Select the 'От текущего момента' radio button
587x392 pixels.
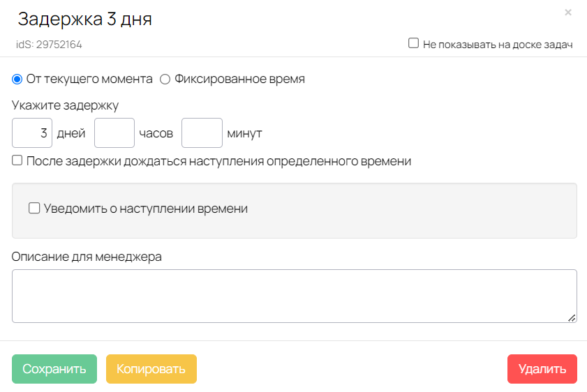17,80
